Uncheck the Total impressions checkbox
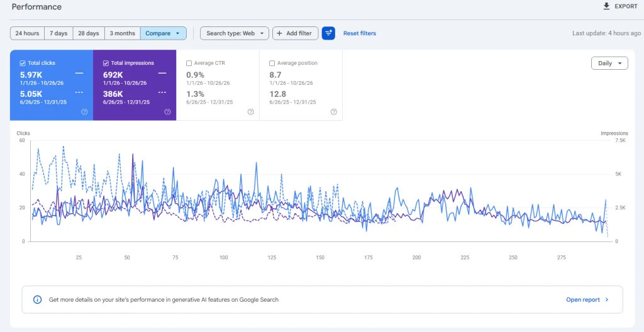 tap(106, 64)
